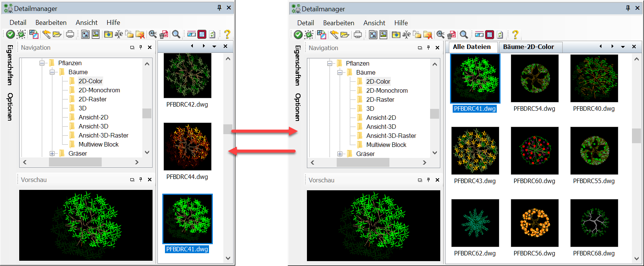644x266 pixels.
Task: Click the green checkmark icon in left window toolbar
Action: (x=11, y=34)
